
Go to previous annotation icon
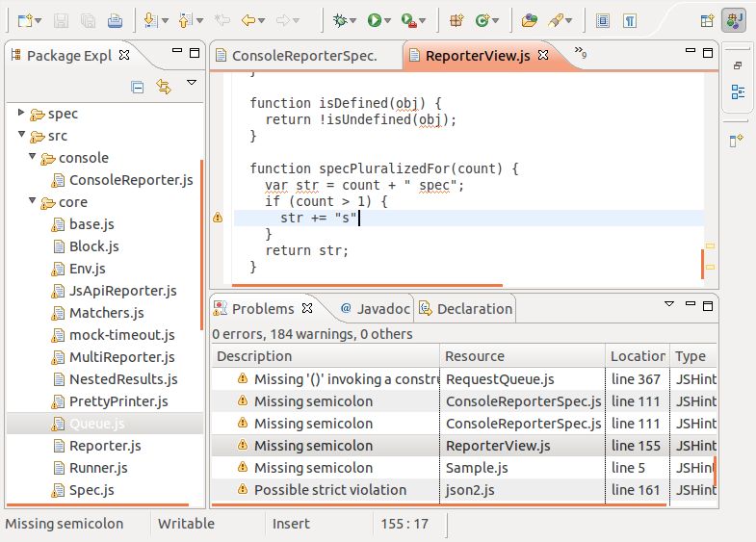tap(186, 21)
